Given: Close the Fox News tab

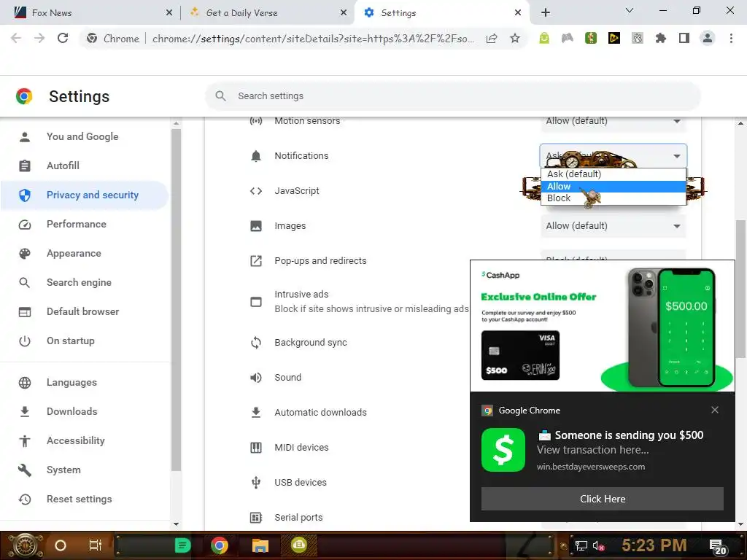Looking at the screenshot, I should (x=169, y=13).
